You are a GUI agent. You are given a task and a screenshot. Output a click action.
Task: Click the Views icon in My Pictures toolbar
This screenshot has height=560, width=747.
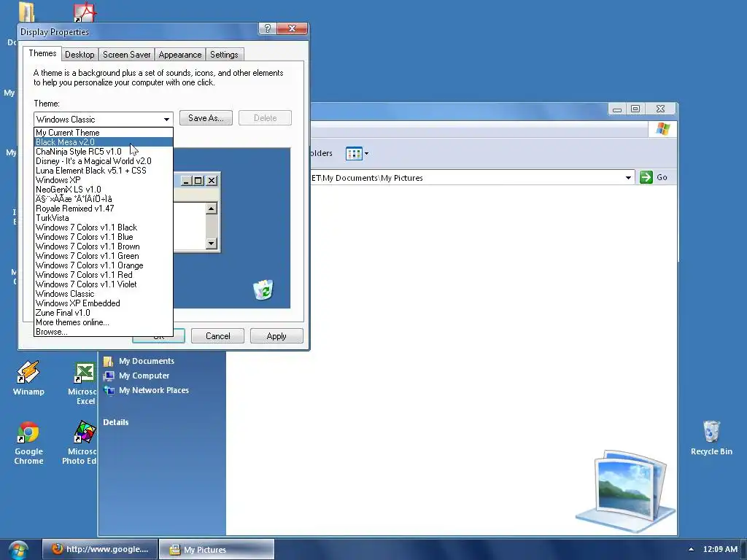(354, 154)
